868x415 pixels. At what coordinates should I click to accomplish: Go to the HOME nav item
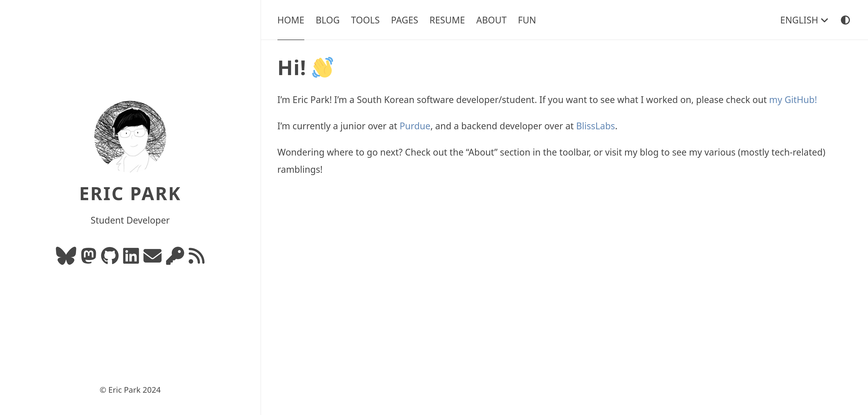click(x=291, y=20)
